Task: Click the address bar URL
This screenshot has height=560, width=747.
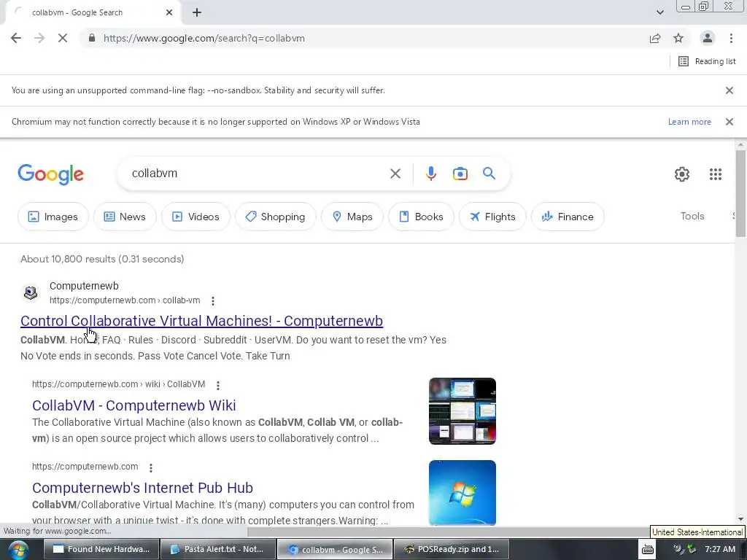Action: tap(204, 39)
